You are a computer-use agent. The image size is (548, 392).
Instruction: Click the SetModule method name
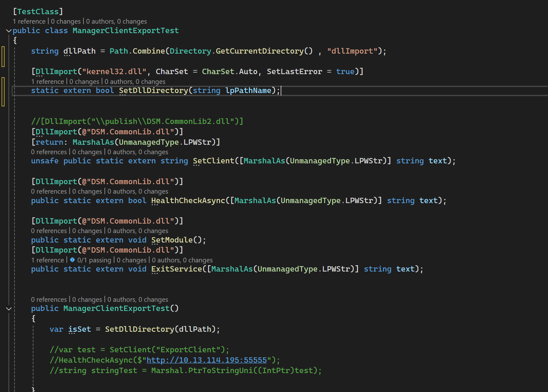(172, 240)
